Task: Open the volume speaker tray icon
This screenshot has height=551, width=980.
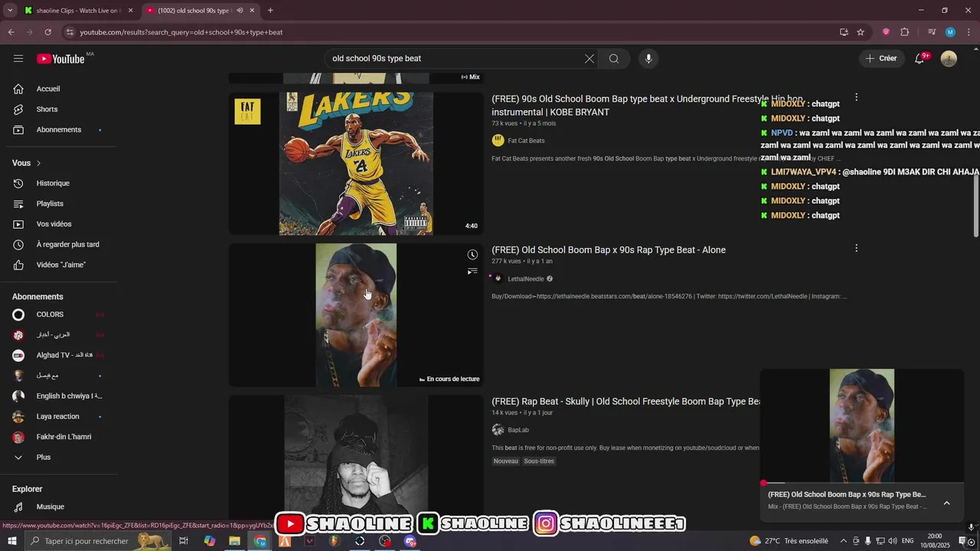Action: coord(893,541)
